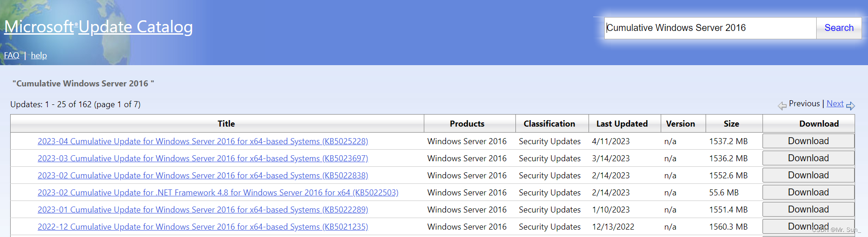Open the .NET Framework 4.8 update KB5022503 link
868x237 pixels.
[218, 193]
